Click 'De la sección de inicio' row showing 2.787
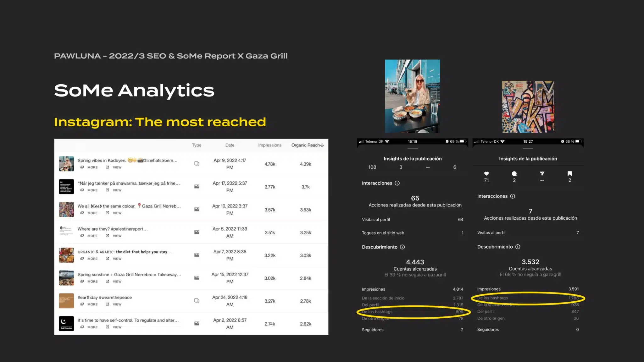Screen dimensions: 644x362 [413, 298]
